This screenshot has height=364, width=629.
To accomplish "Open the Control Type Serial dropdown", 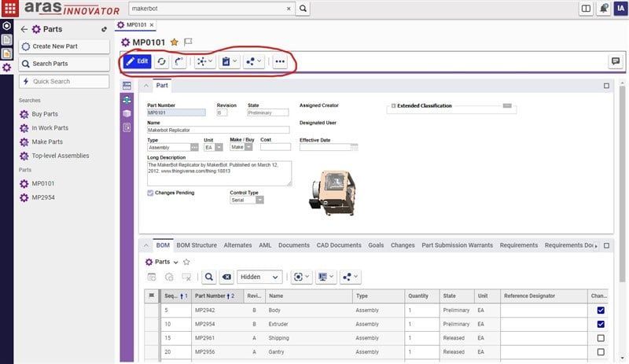I will [x=259, y=200].
